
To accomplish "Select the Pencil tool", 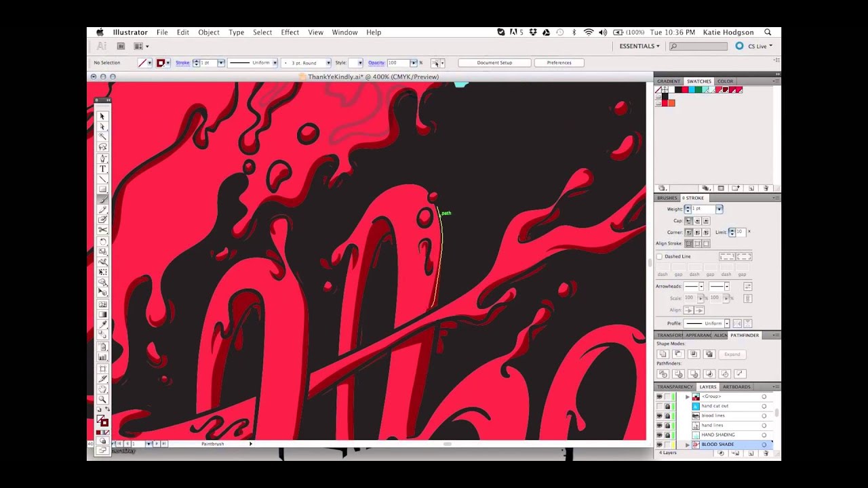I will [x=103, y=209].
